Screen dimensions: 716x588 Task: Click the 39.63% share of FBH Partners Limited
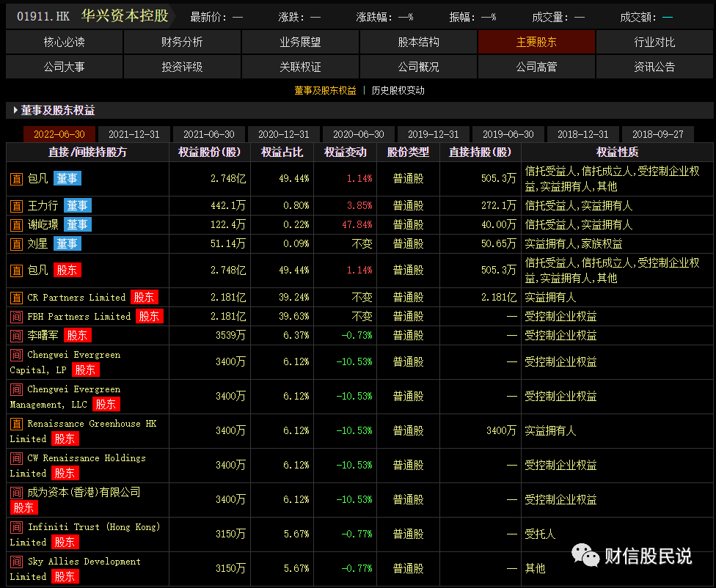[x=294, y=317]
